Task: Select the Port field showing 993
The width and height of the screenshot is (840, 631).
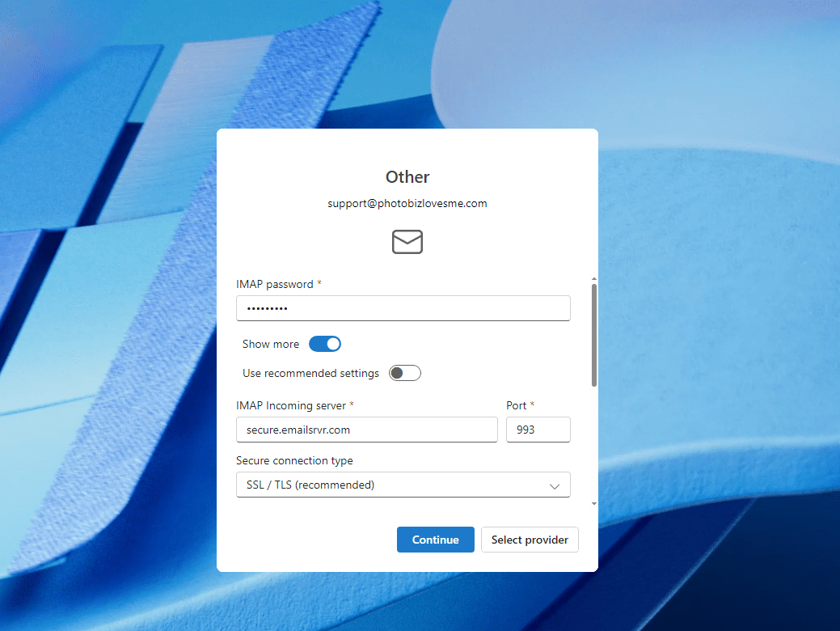Action: [x=538, y=430]
